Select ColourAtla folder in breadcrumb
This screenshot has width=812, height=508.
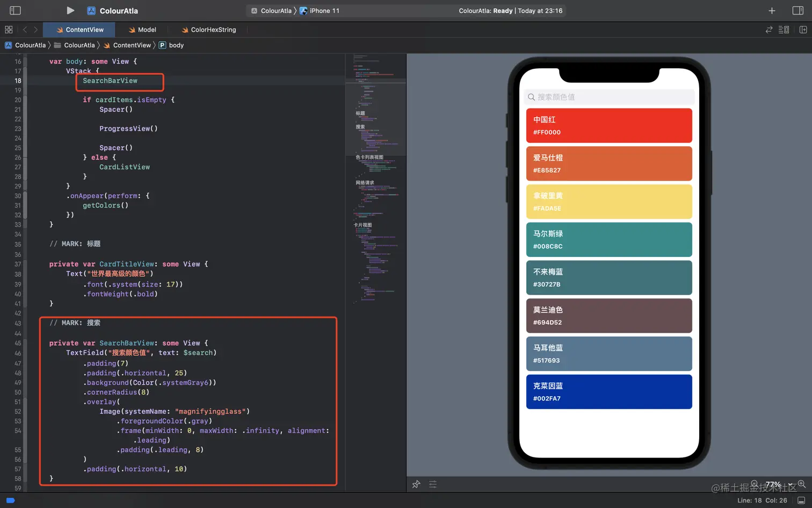pos(75,45)
